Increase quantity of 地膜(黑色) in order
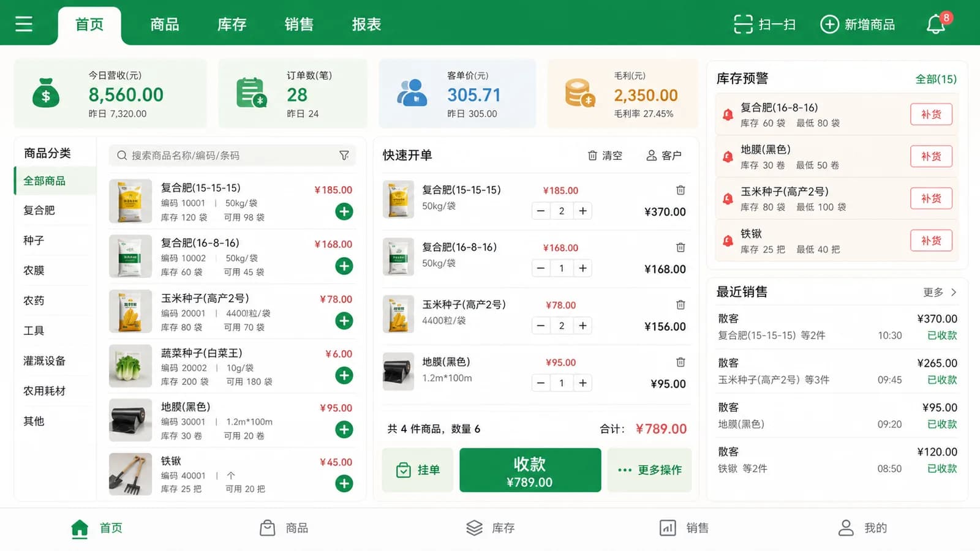This screenshot has height=551, width=980. (582, 383)
